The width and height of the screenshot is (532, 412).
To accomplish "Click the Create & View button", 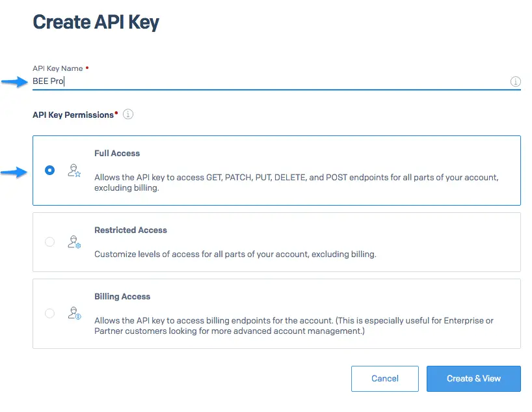I will click(x=473, y=379).
